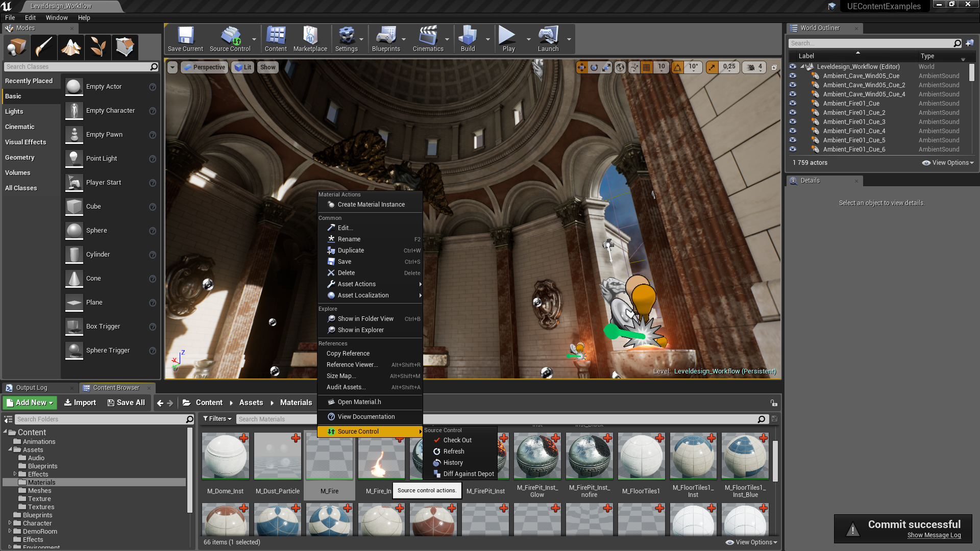980x551 pixels.
Task: Select the Landscape mode icon
Action: point(70,47)
